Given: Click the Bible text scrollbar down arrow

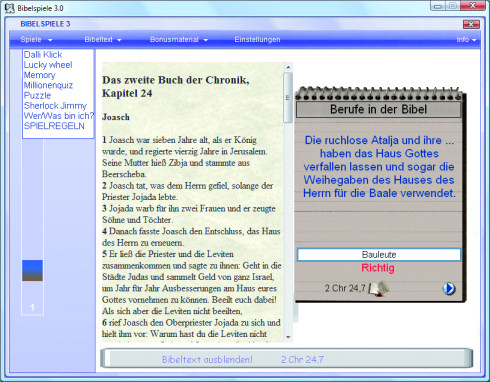Looking at the screenshot, I should pos(288,337).
